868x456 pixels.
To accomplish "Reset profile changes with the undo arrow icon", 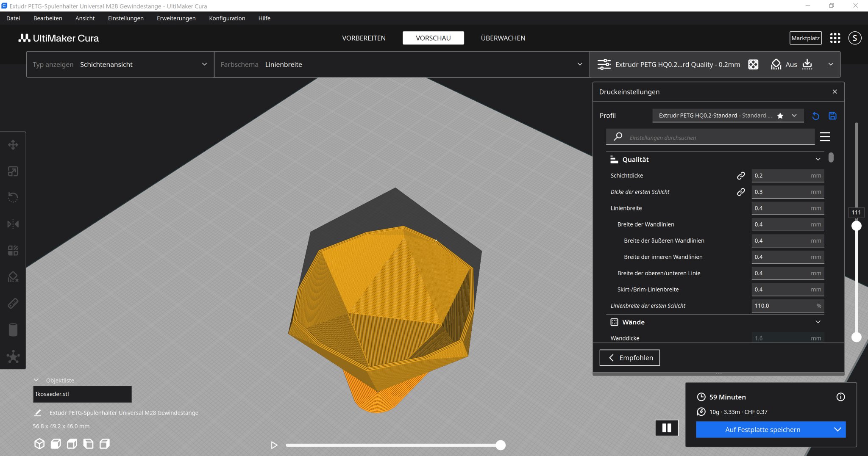I will [815, 116].
